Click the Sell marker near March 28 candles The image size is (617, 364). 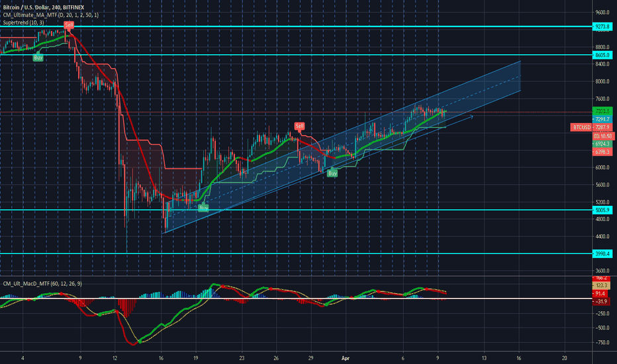[299, 126]
